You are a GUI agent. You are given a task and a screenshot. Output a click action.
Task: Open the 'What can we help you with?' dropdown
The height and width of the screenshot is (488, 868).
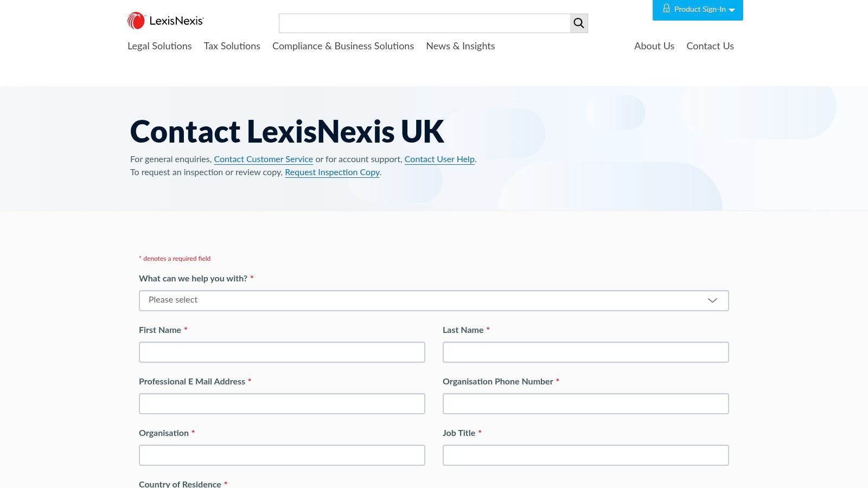(433, 300)
